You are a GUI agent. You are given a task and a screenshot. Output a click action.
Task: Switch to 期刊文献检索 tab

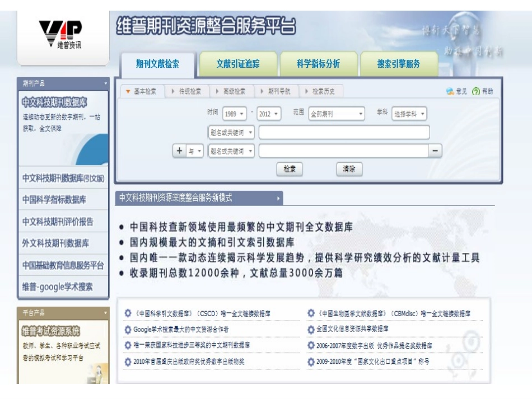tap(158, 64)
